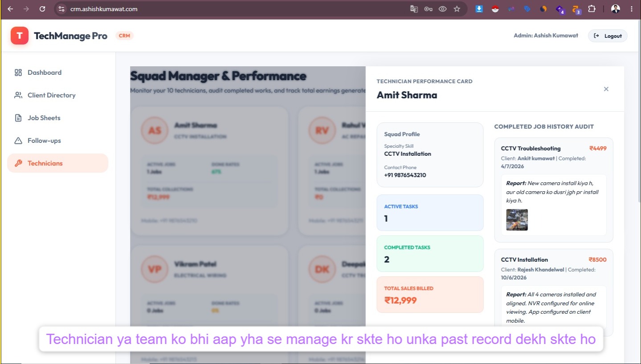Reload the page with the refresh icon
The height and width of the screenshot is (364, 641).
[x=42, y=9]
